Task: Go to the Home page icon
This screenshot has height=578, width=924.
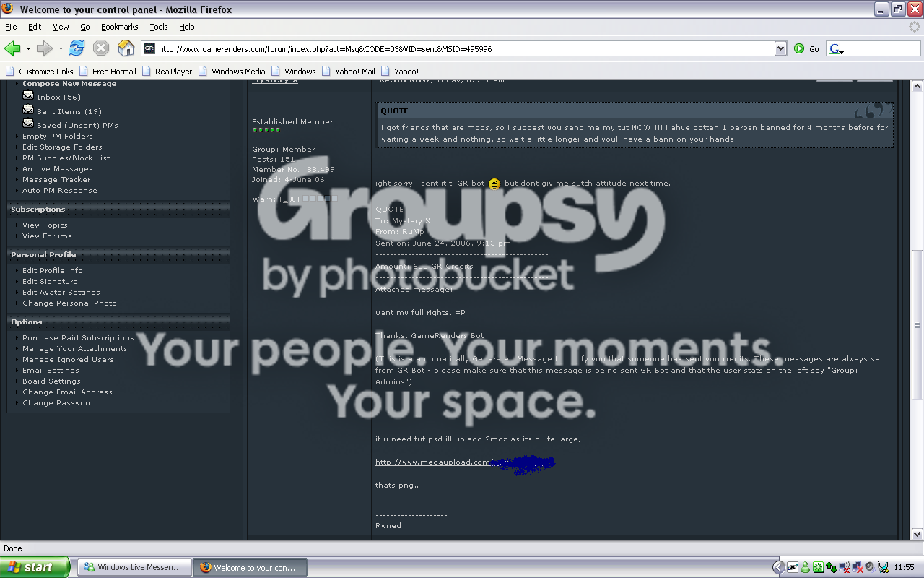Action: click(x=126, y=48)
